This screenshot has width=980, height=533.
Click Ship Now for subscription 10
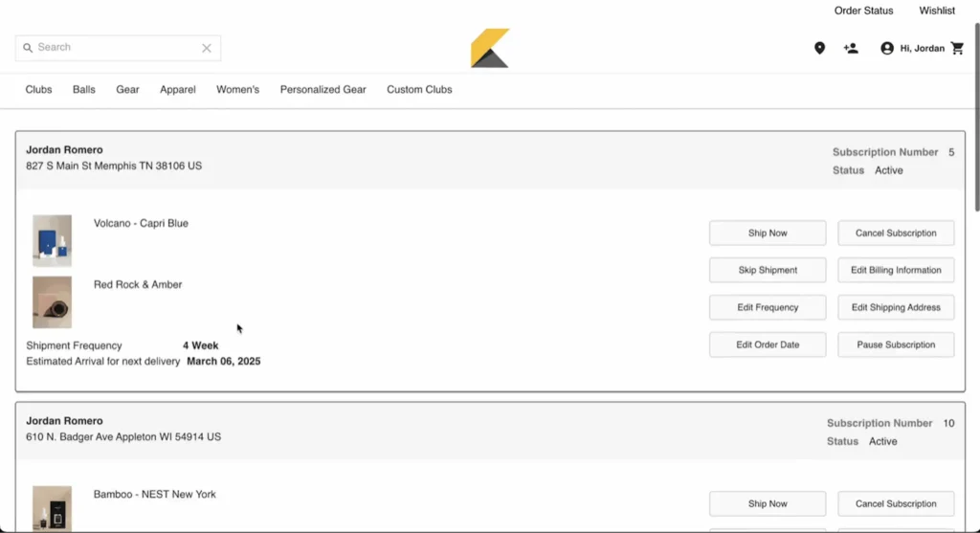click(768, 503)
